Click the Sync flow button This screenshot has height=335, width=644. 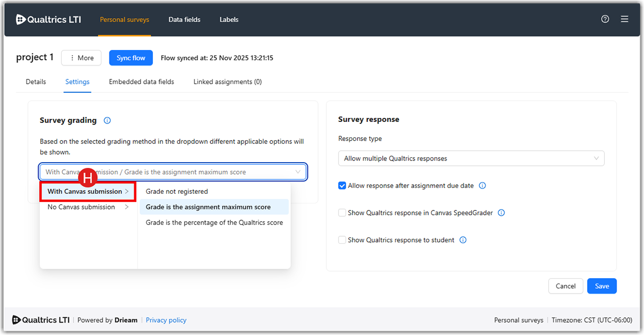tap(131, 58)
